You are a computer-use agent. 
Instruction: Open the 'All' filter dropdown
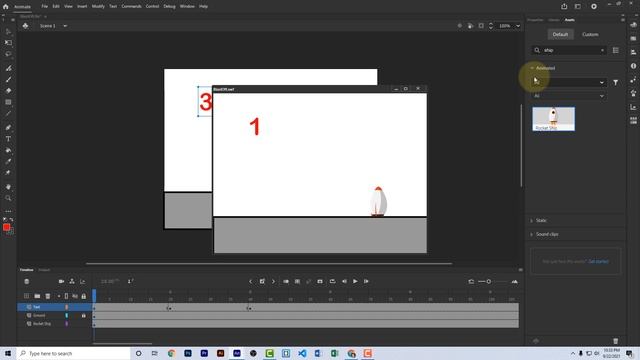pos(569,96)
